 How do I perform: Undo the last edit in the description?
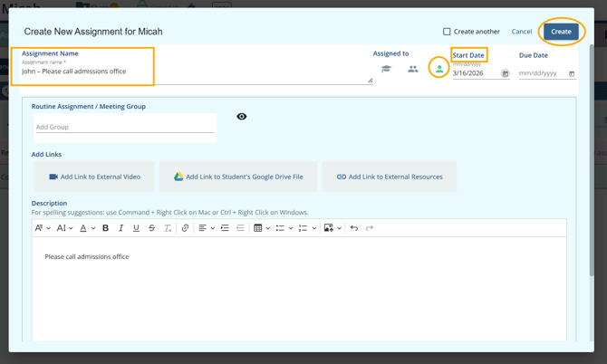pyautogui.click(x=354, y=228)
